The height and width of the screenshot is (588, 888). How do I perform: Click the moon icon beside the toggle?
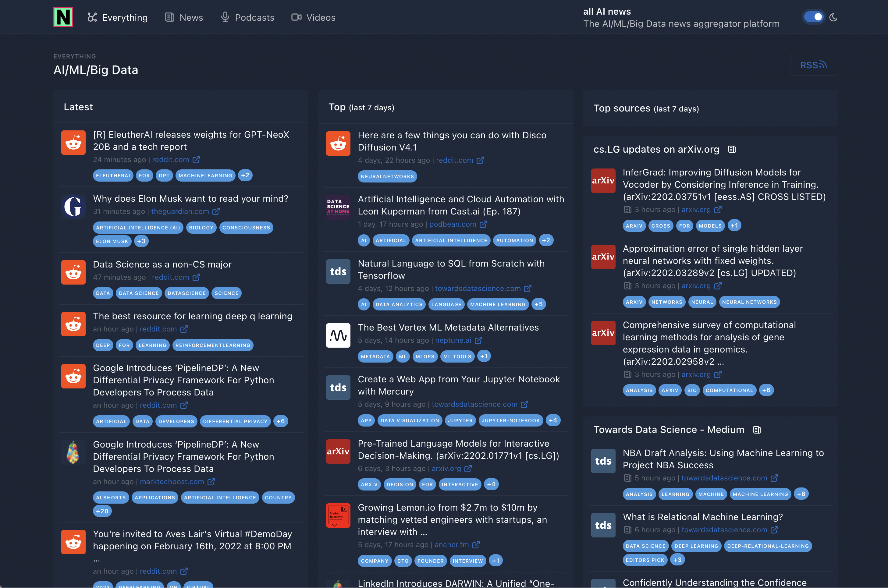(833, 17)
